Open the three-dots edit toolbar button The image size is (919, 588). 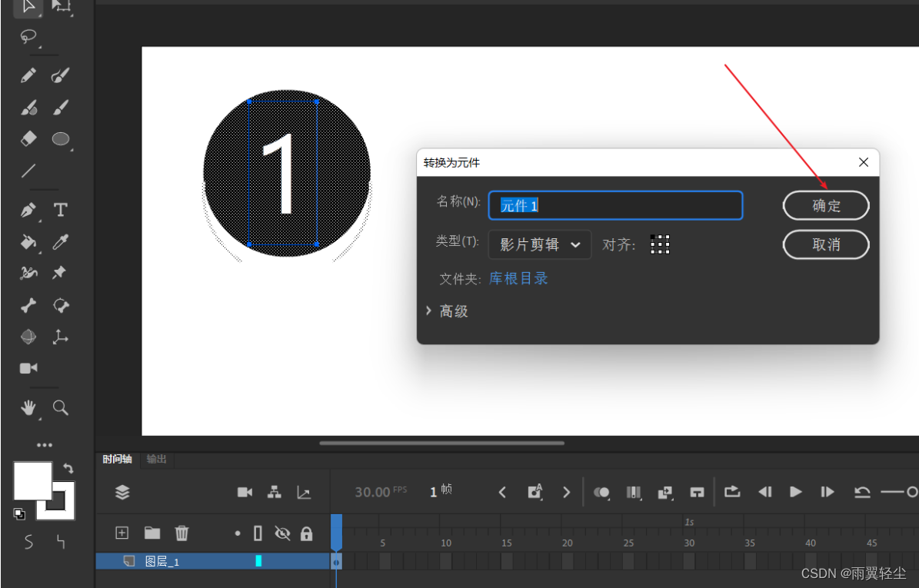tap(45, 445)
